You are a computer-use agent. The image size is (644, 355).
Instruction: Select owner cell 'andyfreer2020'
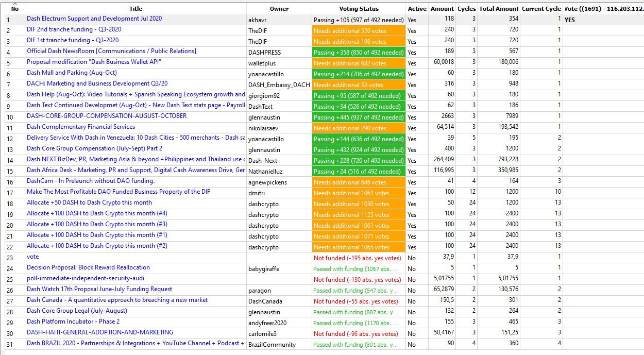(x=279, y=323)
